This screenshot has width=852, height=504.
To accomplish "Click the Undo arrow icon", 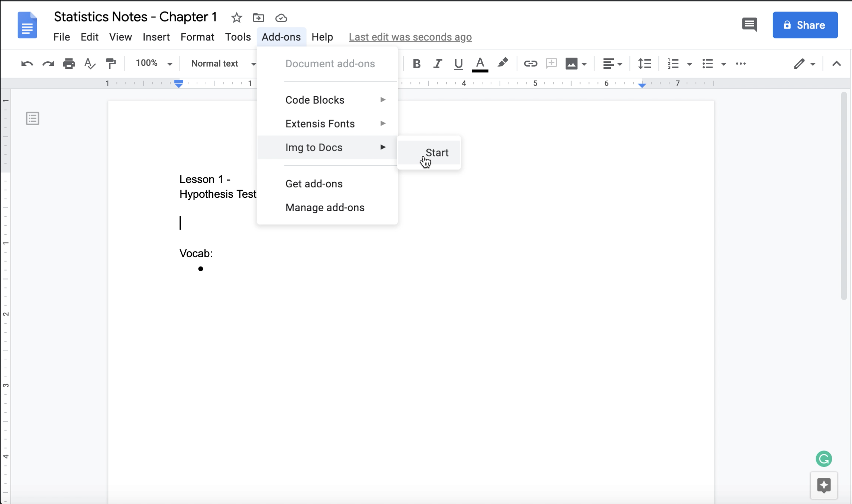I will [27, 64].
